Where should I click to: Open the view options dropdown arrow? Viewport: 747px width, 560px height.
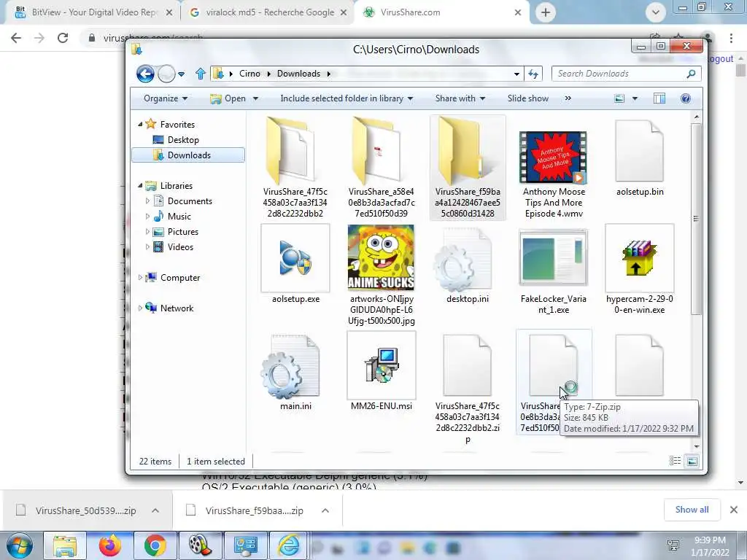635,98
